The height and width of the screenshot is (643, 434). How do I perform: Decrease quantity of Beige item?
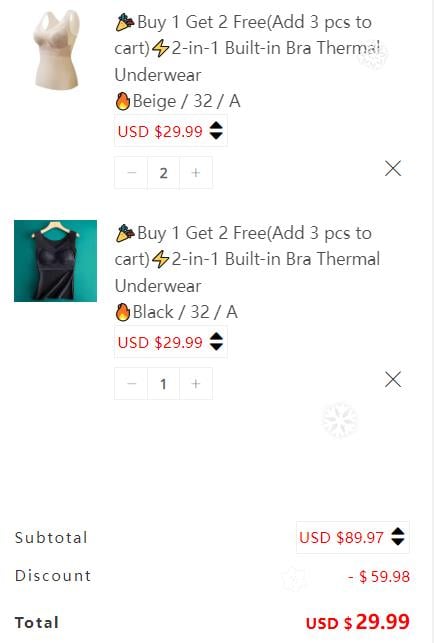[131, 173]
